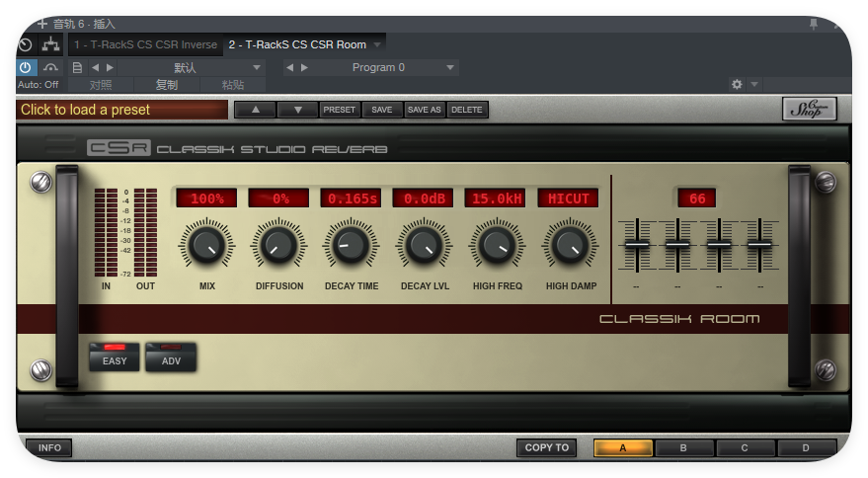Screen dimensions: 868x478
Task: Click the compare curve icon
Action: coord(50,67)
